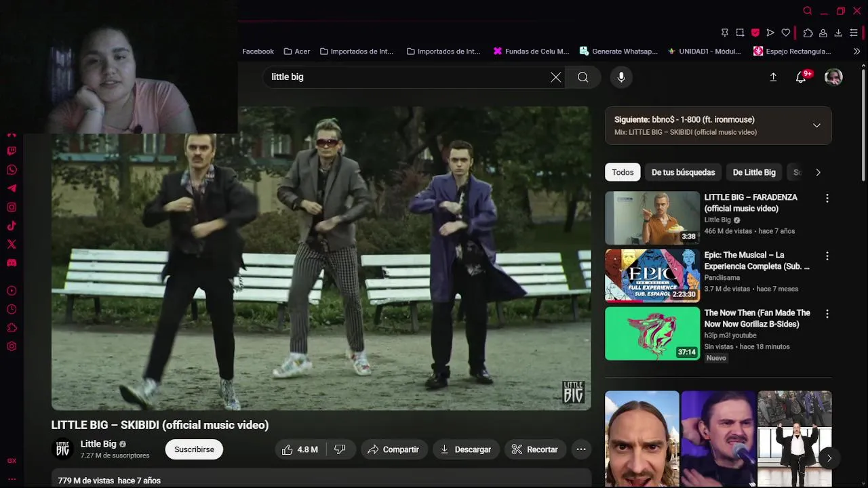The image size is (868, 488).
Task: Open the red ad blocker shield icon
Action: click(755, 33)
